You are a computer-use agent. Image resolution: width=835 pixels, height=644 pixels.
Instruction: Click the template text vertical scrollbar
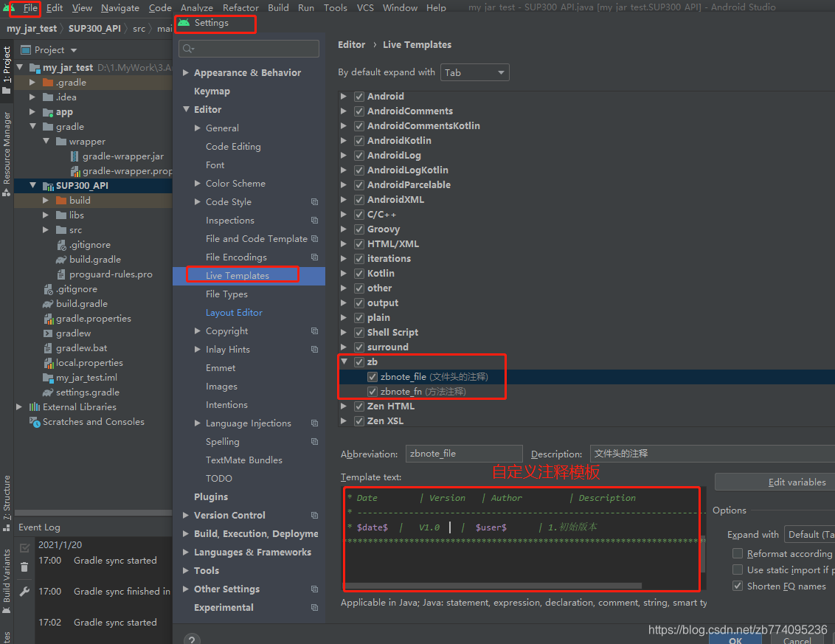703,554
